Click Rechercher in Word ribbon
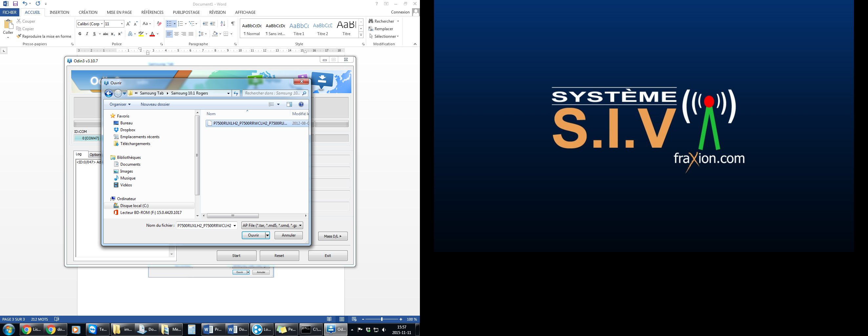The width and height of the screenshot is (868, 336). 381,21
